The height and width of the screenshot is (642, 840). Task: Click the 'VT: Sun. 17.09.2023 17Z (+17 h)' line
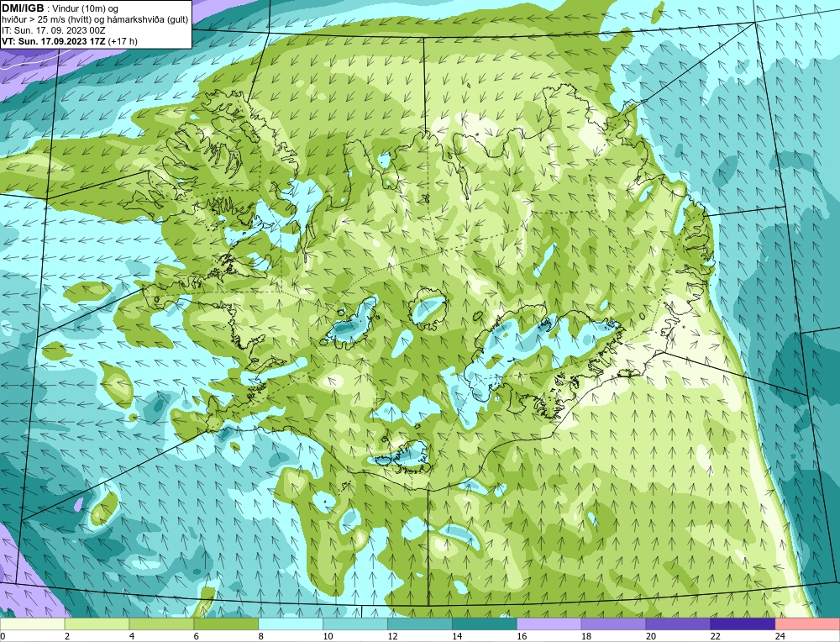70,41
